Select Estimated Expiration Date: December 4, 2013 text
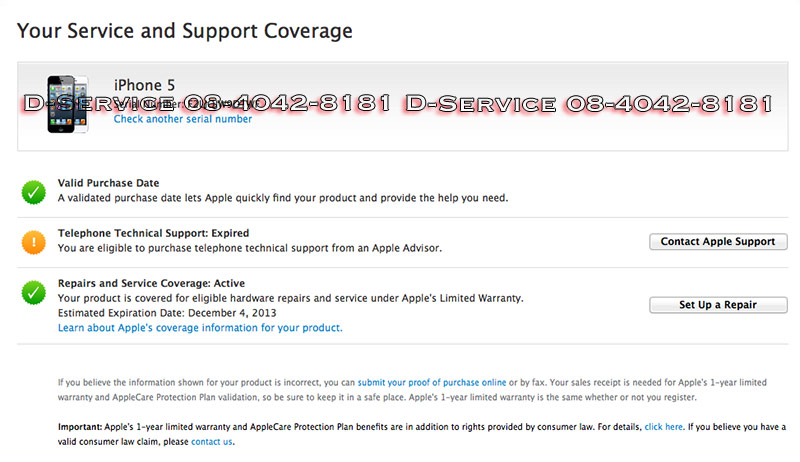This screenshot has height=462, width=800. coord(167,313)
